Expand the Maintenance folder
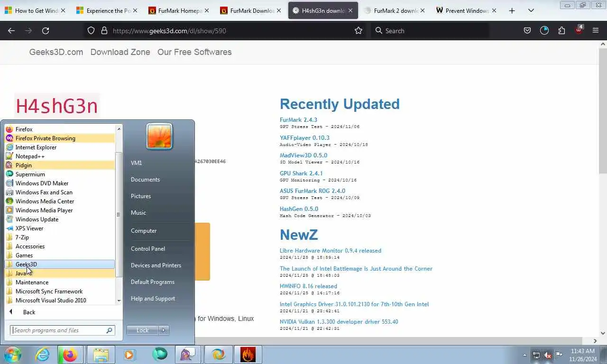Screen dimensions: 607x364 (59, 282)
